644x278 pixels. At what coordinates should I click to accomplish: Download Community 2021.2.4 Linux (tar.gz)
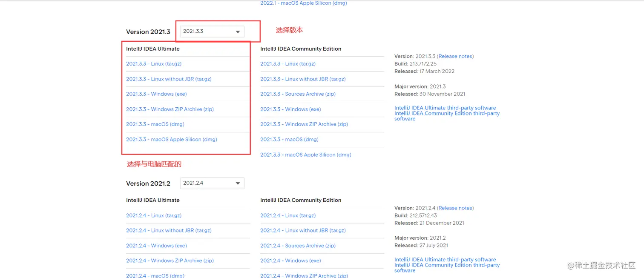click(x=288, y=215)
